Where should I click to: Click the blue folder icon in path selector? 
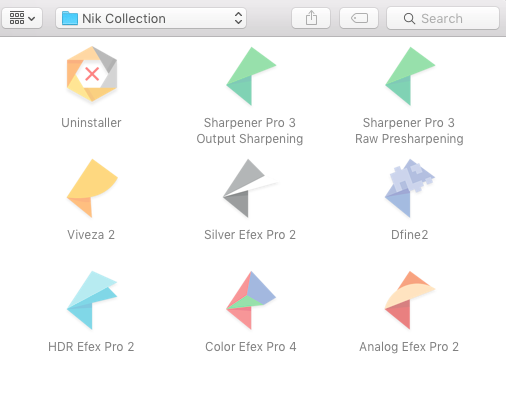click(x=70, y=18)
